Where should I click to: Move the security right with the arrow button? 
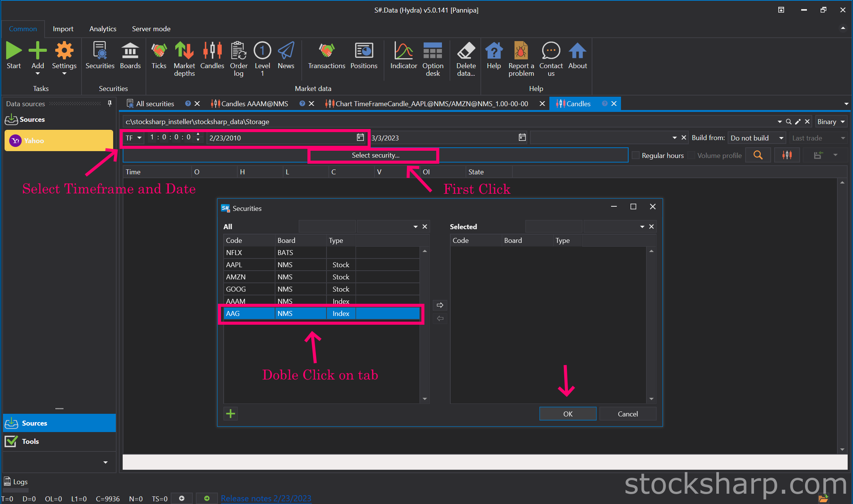coord(440,305)
